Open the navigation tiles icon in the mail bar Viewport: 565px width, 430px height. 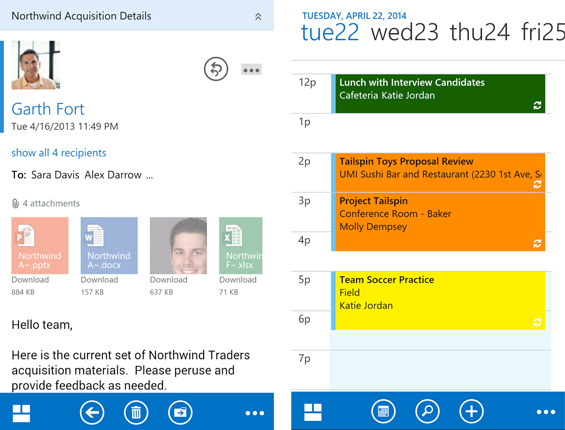[21, 413]
